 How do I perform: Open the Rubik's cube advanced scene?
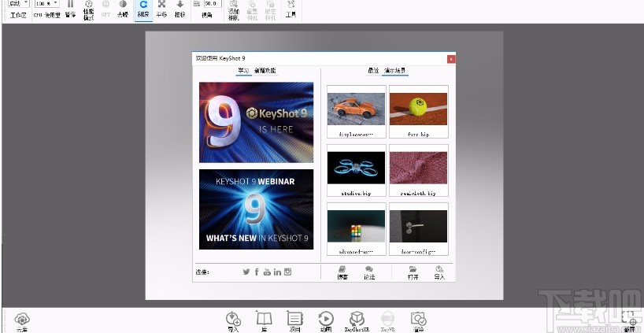[356, 229]
